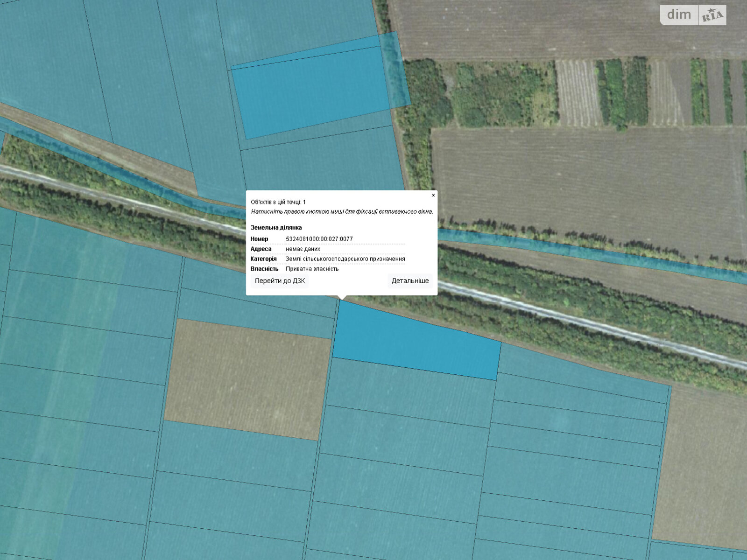Screen dimensions: 747x560
Task: Click the 'Перейти до ДЗК' button
Action: click(x=280, y=281)
